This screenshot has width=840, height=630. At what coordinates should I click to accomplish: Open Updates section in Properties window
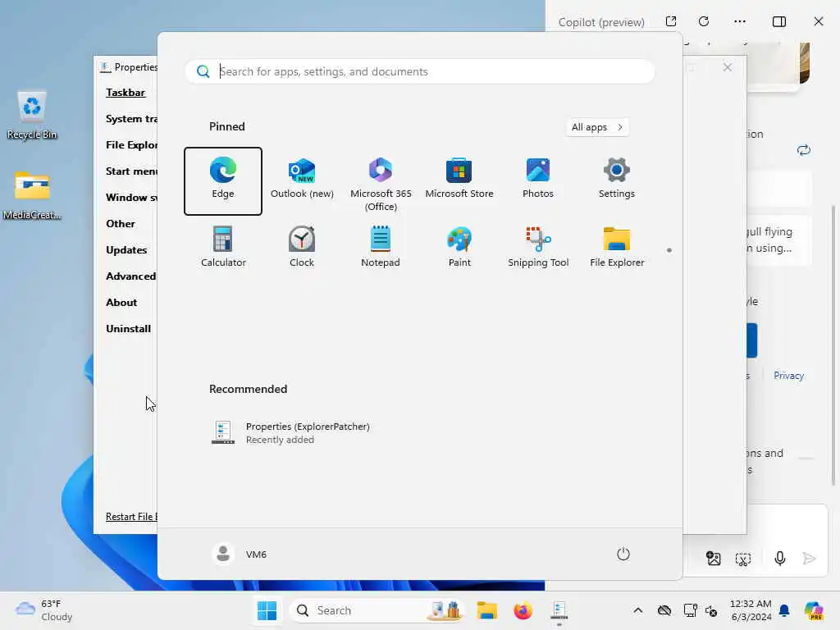126,249
